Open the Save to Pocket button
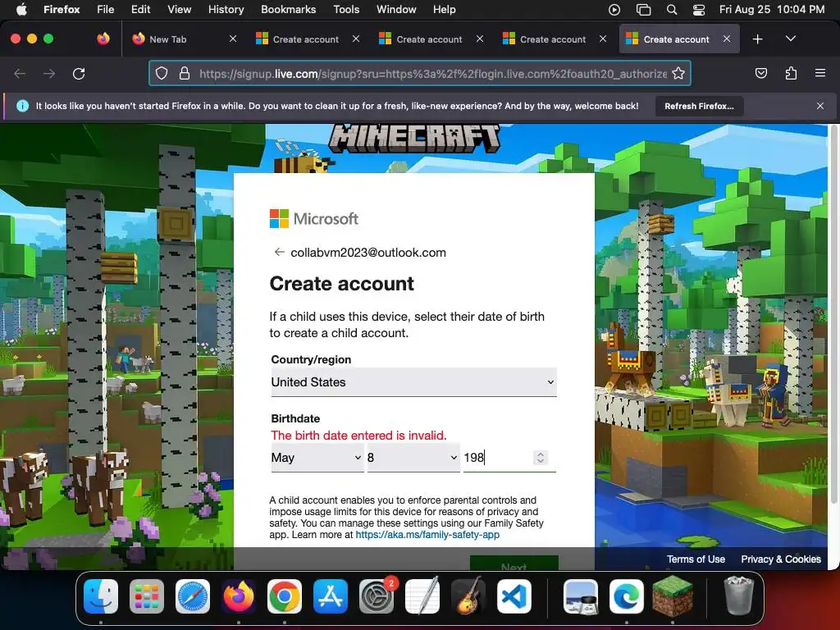The image size is (840, 630). tap(760, 73)
